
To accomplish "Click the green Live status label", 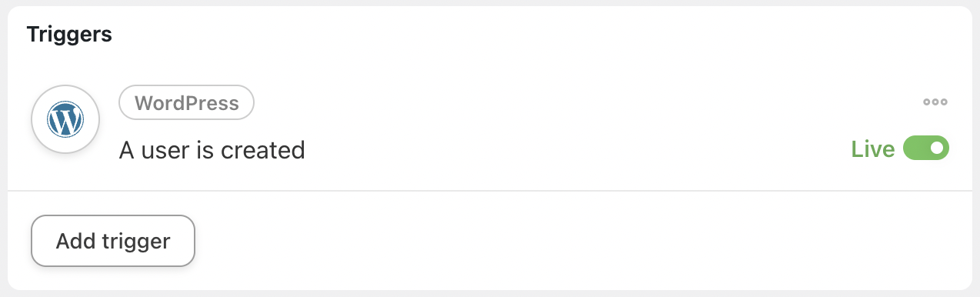I will (873, 149).
